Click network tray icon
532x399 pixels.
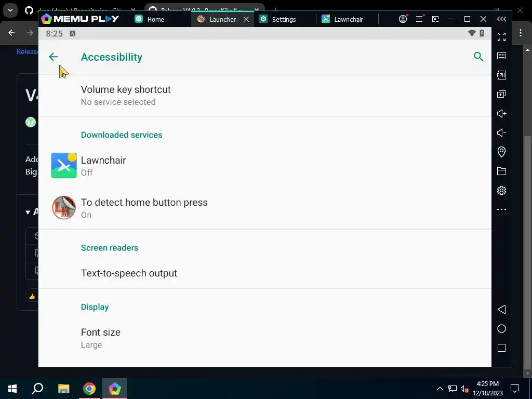point(453,389)
